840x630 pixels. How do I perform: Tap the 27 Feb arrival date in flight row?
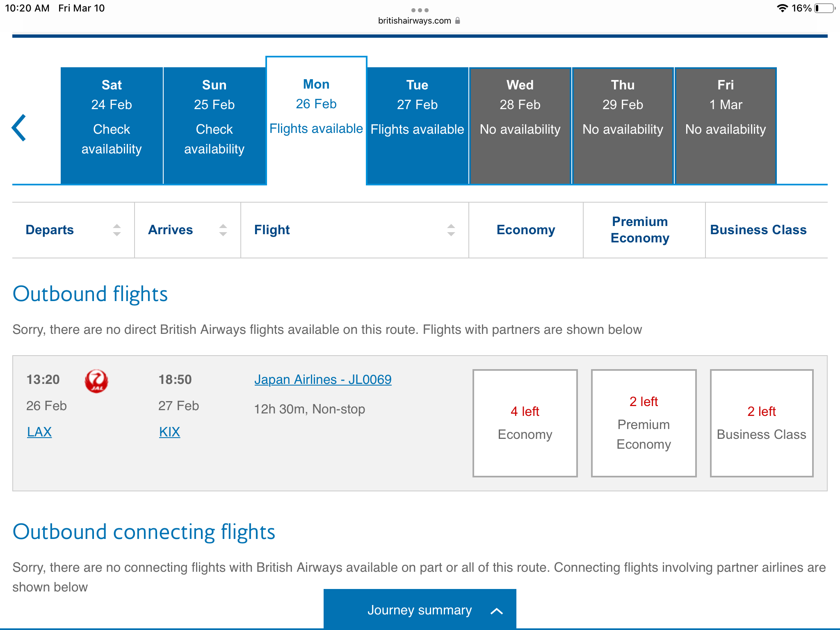tap(178, 406)
